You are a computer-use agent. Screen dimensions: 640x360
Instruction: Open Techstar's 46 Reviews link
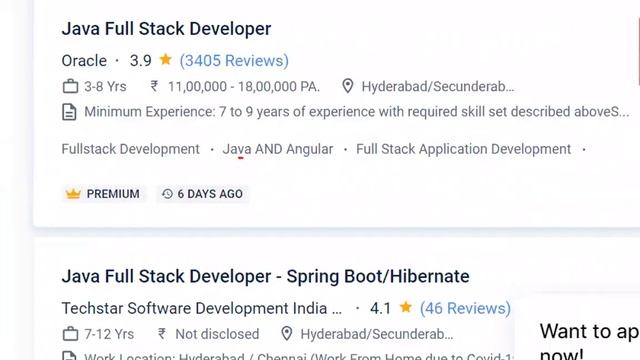tap(465, 308)
